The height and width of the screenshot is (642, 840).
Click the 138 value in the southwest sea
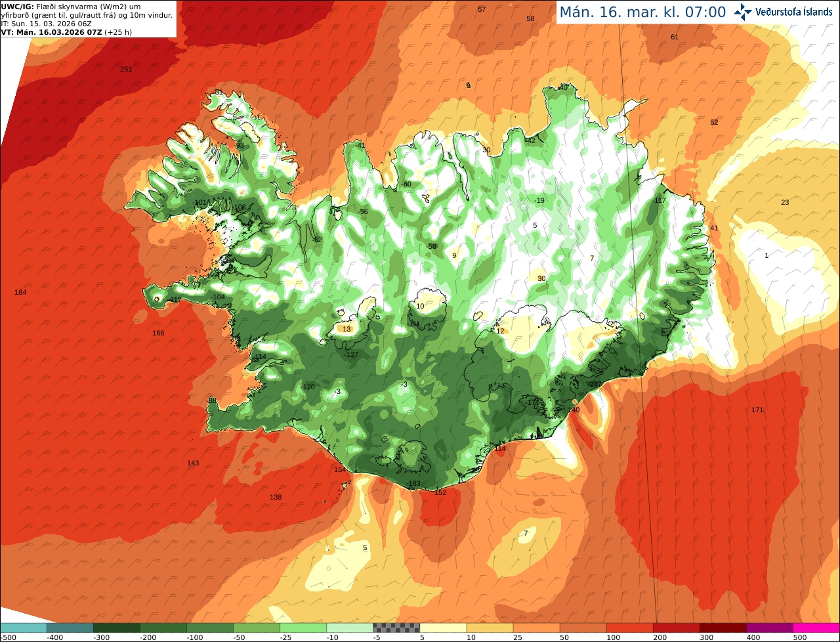pyautogui.click(x=276, y=497)
